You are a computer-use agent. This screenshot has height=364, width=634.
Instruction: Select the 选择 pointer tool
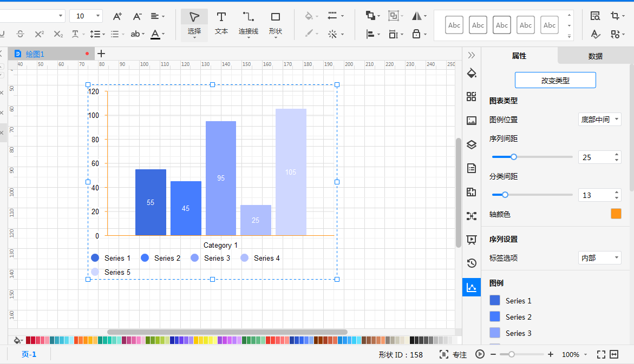(194, 25)
